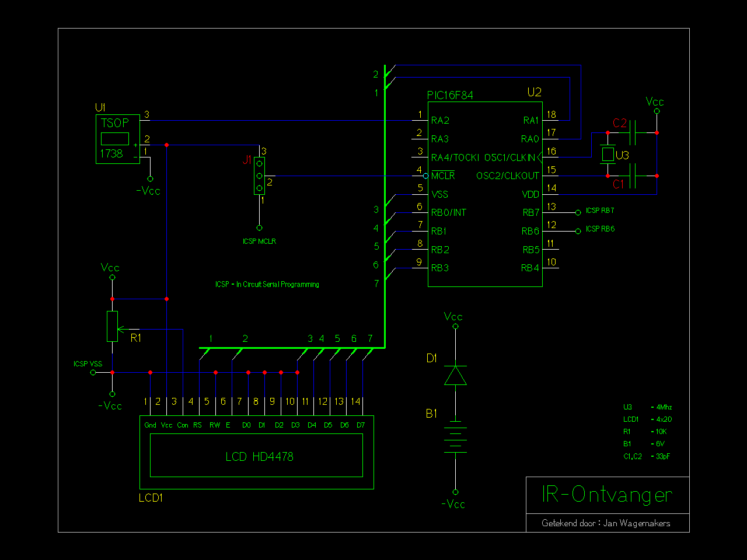The height and width of the screenshot is (560, 747).
Task: Click the ICSP MCLR terminal circle below J1
Action: click(x=260, y=228)
